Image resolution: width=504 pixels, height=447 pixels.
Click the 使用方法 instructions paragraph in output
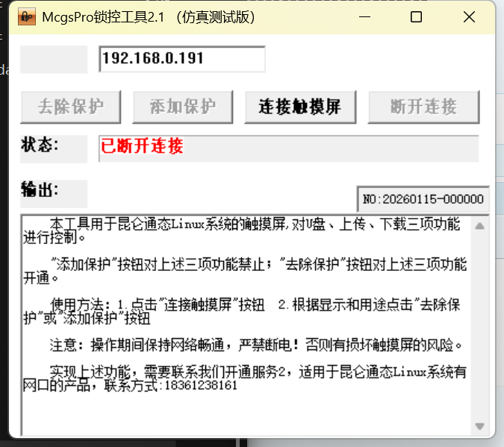[x=246, y=311]
